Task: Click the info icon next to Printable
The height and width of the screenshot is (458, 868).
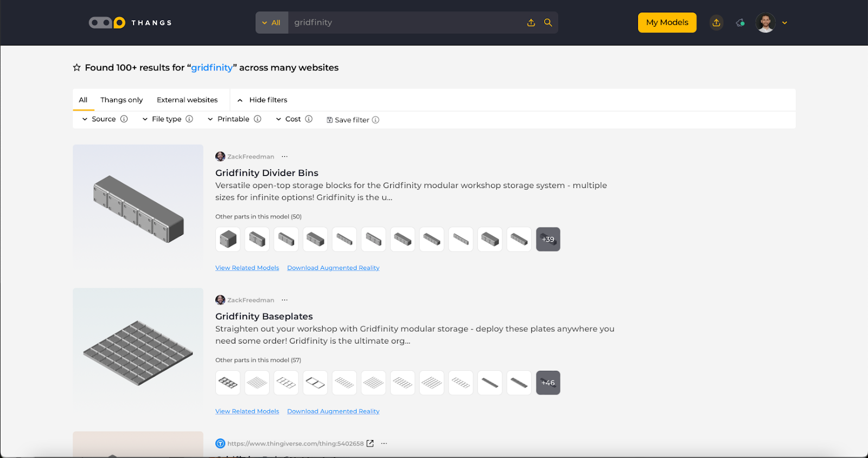Action: tap(258, 119)
